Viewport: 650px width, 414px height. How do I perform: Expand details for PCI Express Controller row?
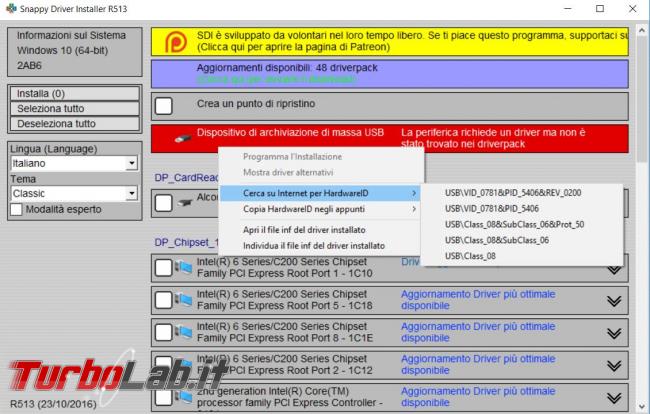pyautogui.click(x=614, y=398)
